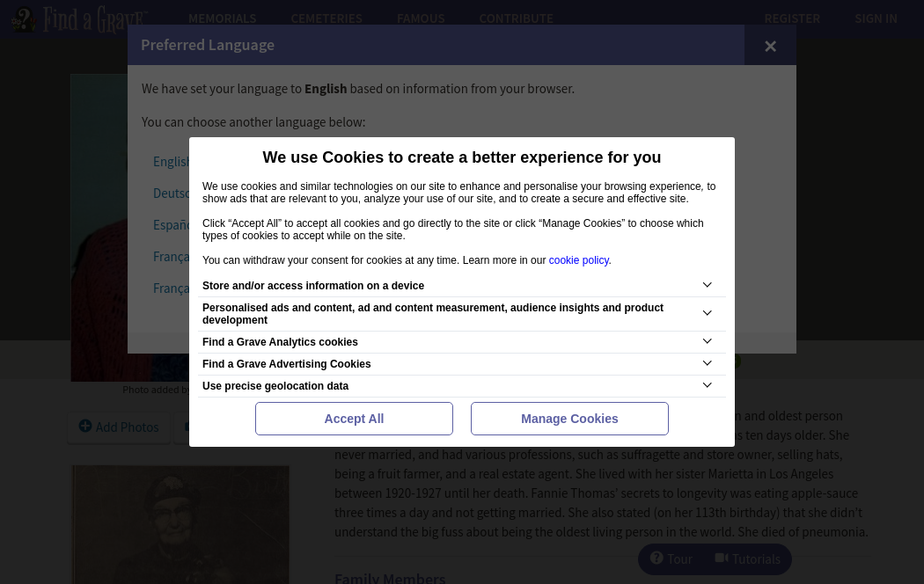Expand Personalised ads and content section
The height and width of the screenshot is (584, 924).
[x=707, y=314]
